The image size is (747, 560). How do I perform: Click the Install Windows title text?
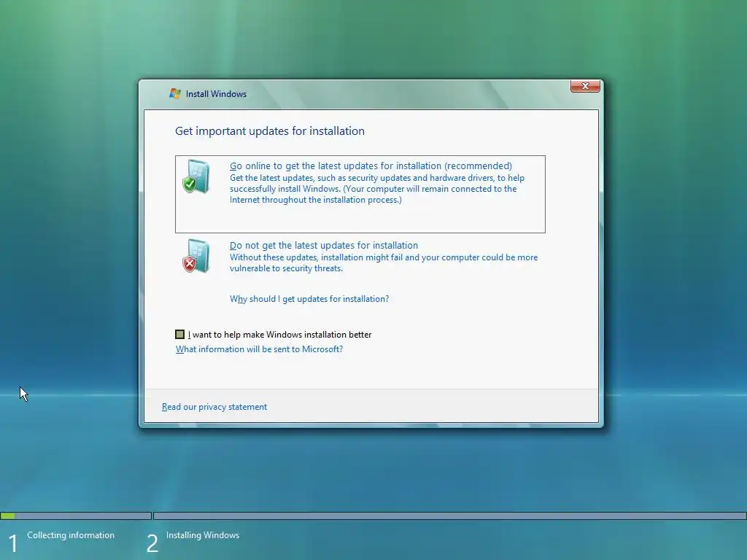(x=216, y=94)
